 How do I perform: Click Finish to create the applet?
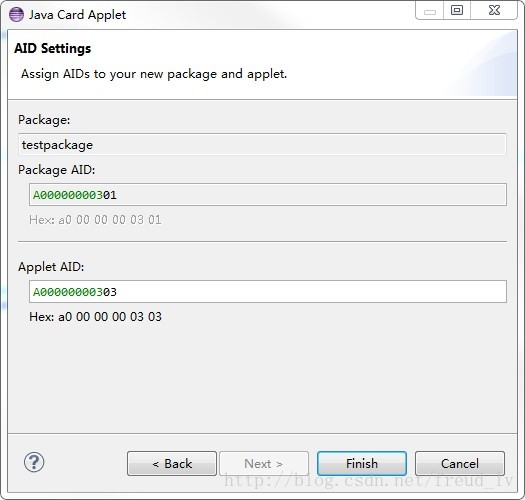point(362,463)
